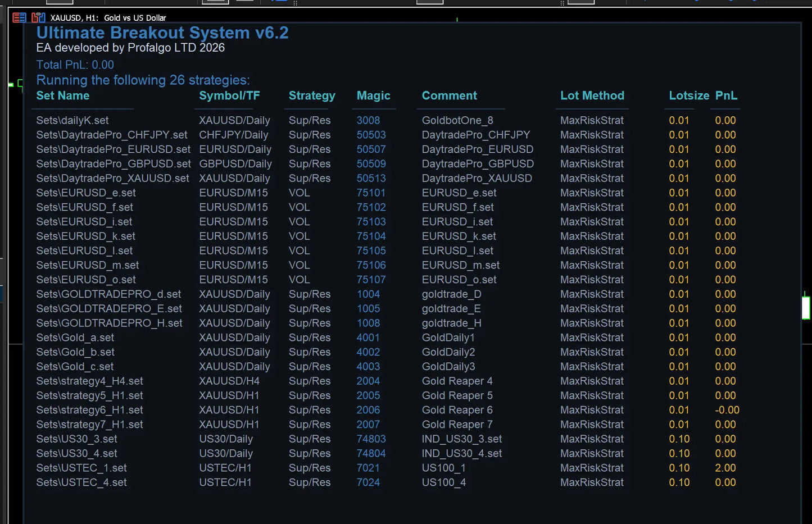Screen dimensions: 812x524
Task: Click MaxRiskStrat in the dailyK.set row
Action: click(x=592, y=120)
